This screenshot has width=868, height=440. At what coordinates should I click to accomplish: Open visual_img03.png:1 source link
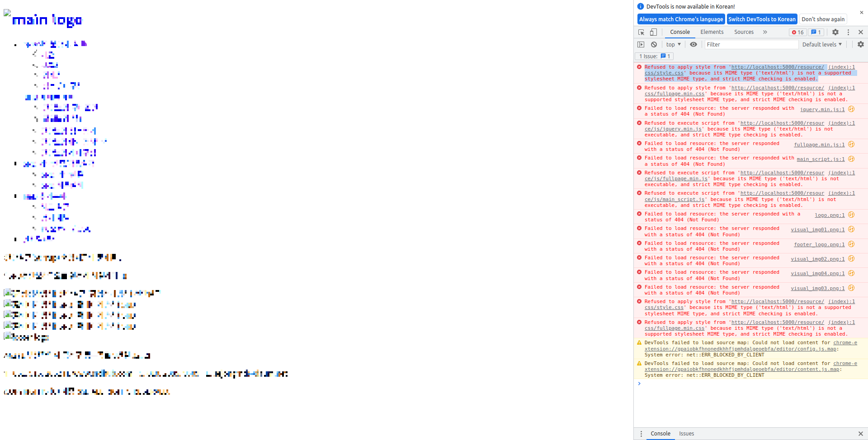click(817, 288)
